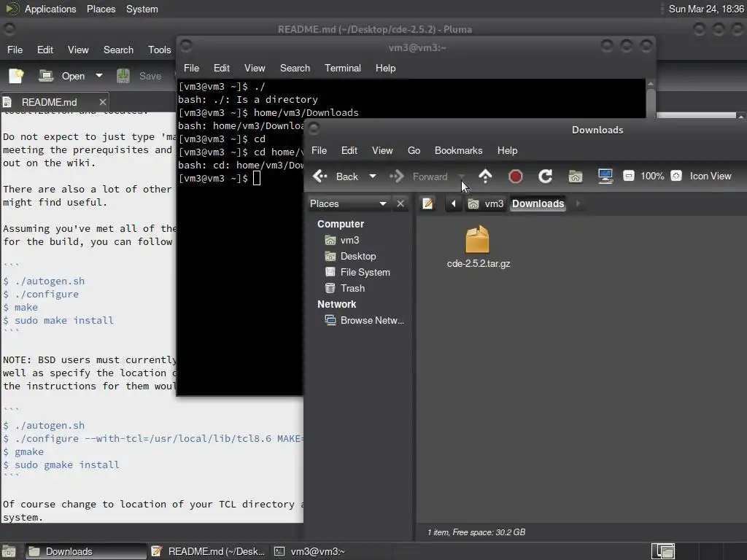747x560 pixels.
Task: Click at the terminal prompt cursor
Action: pos(257,179)
